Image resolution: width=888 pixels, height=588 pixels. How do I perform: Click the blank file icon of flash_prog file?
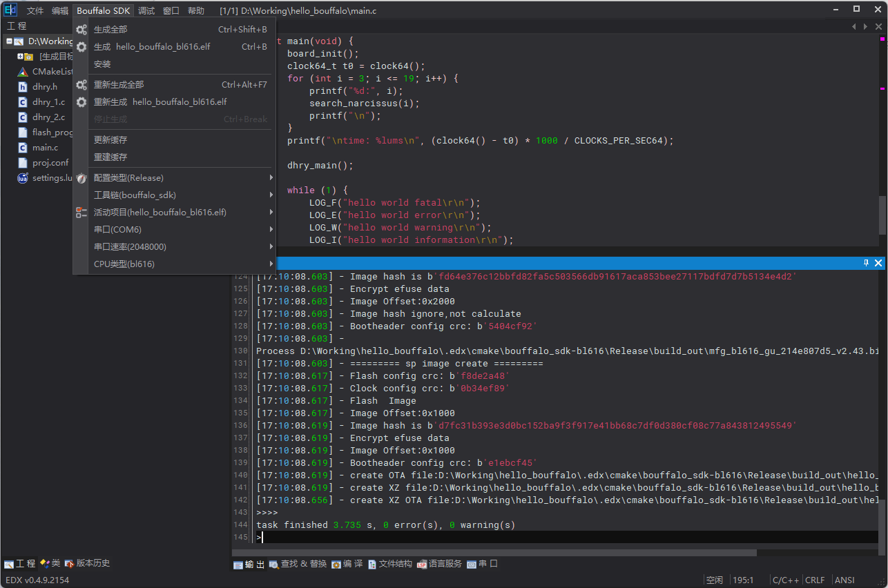point(23,133)
